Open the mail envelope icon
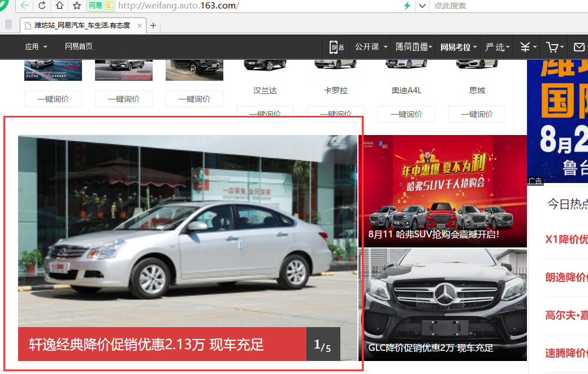The height and width of the screenshot is (374, 588). (579, 47)
